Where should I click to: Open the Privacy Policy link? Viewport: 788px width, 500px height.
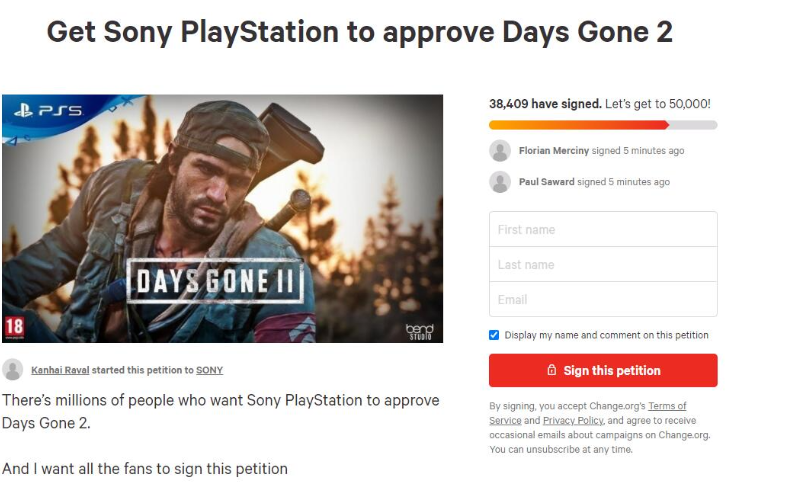(x=573, y=421)
